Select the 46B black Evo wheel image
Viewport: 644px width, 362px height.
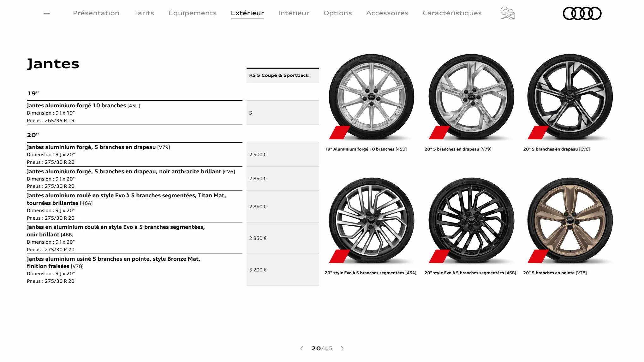[471, 220]
